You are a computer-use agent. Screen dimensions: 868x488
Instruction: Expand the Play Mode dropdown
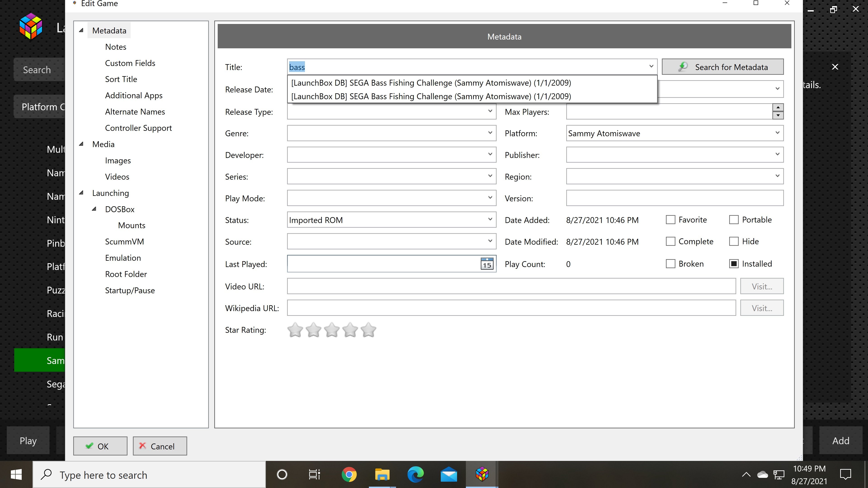click(x=490, y=198)
